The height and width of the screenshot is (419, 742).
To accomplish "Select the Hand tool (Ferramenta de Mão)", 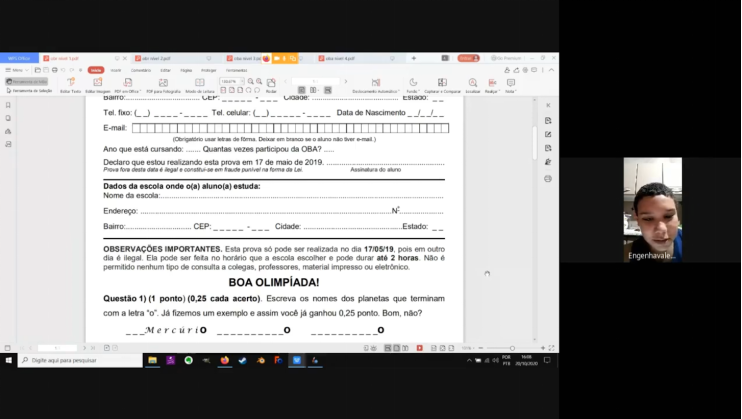I will click(26, 81).
